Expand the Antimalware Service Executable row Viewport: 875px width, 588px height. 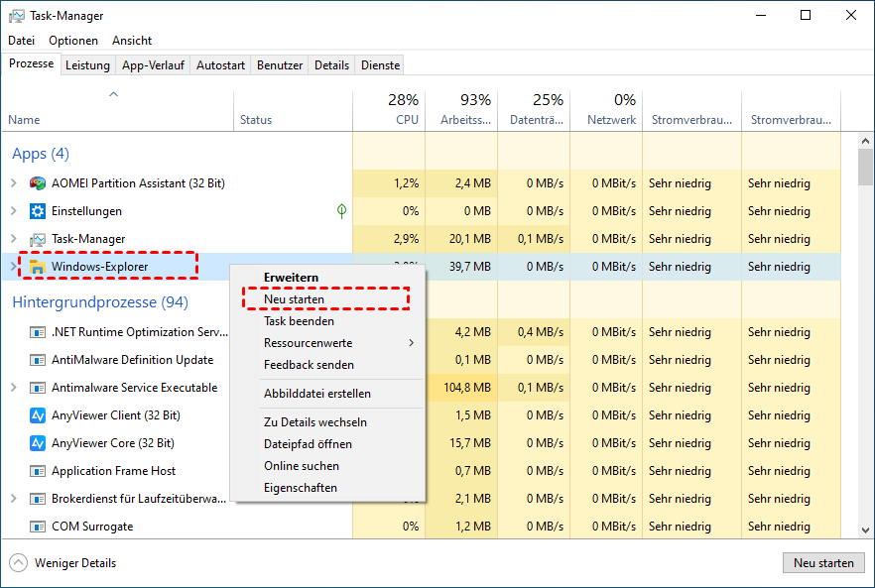tap(14, 388)
